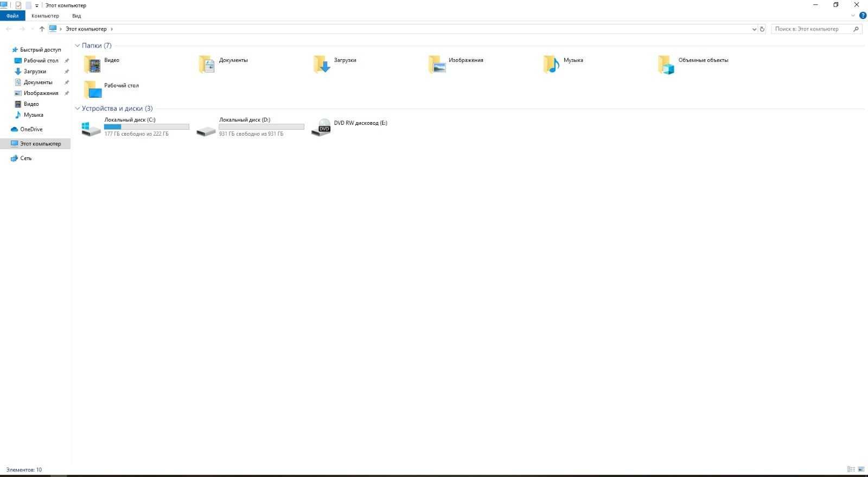Select Сеть in the navigation pane

[x=22, y=158]
